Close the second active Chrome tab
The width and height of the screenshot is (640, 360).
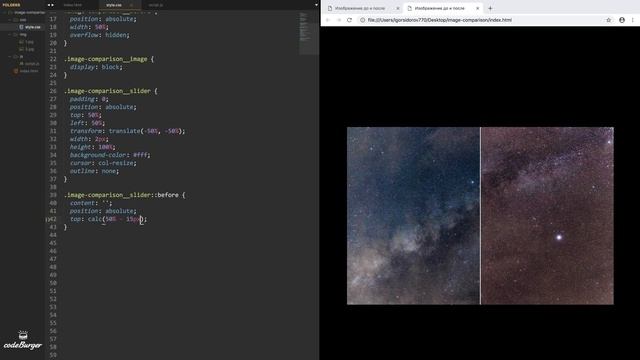[x=478, y=8]
